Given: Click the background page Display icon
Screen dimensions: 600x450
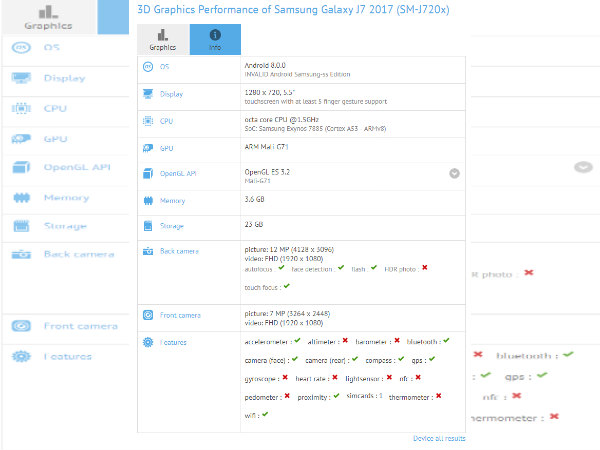Looking at the screenshot, I should pos(21,78).
